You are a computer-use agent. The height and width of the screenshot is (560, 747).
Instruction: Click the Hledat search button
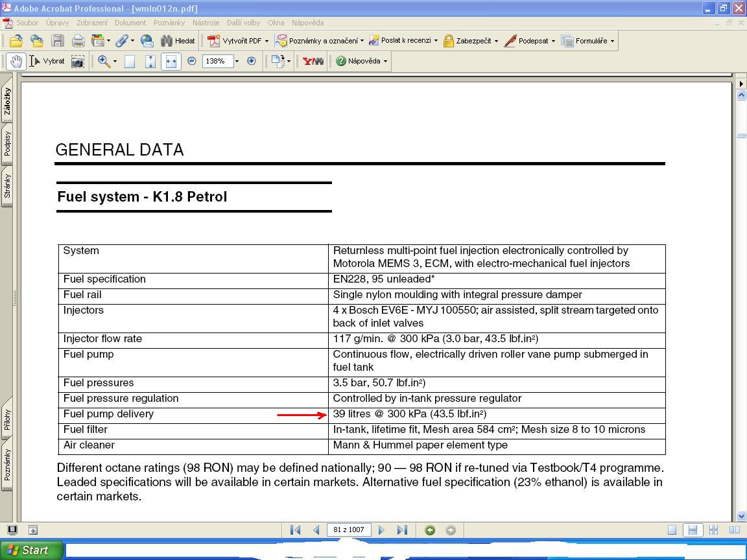coord(178,41)
